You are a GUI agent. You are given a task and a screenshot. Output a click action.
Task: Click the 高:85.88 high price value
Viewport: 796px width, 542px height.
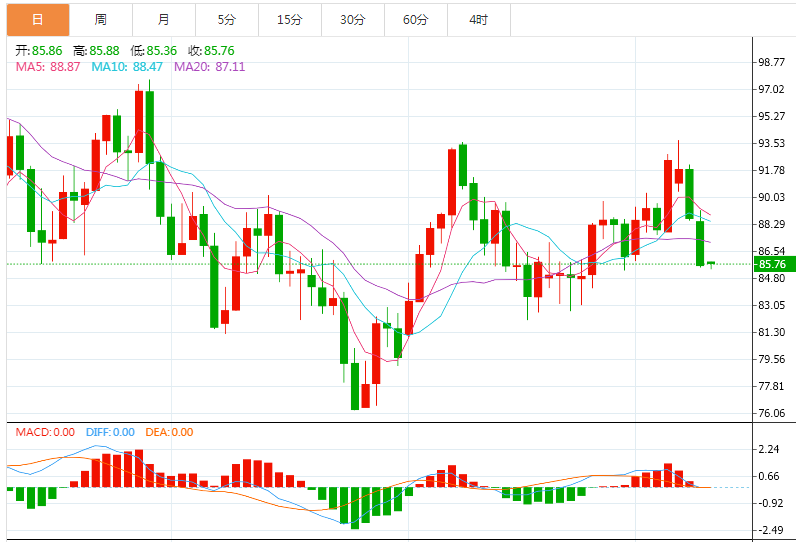coord(96,51)
